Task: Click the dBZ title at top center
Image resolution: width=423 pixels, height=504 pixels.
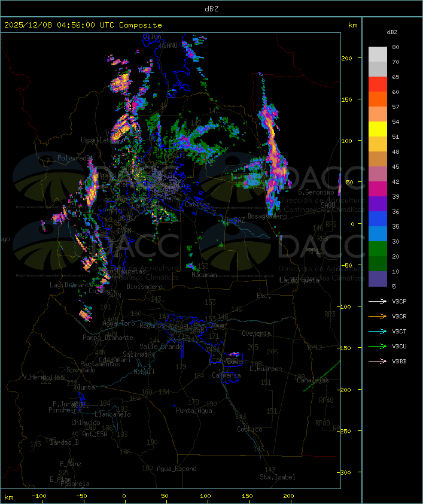Action: (x=212, y=8)
